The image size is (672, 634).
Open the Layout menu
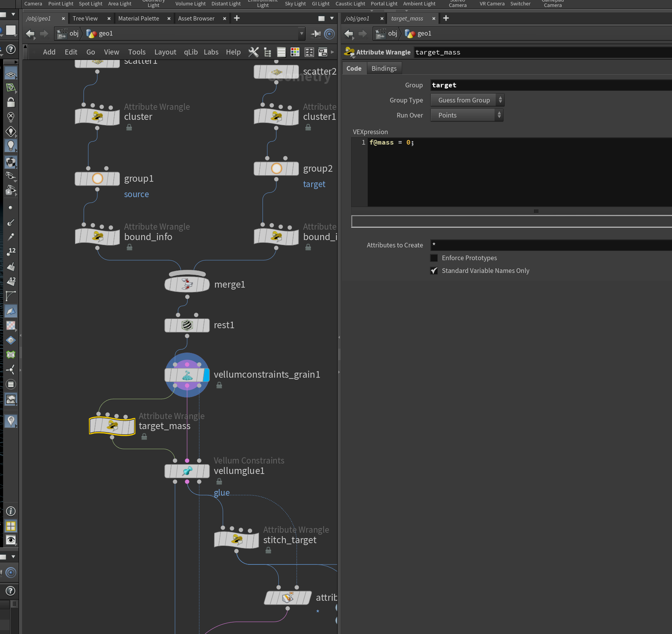point(165,52)
